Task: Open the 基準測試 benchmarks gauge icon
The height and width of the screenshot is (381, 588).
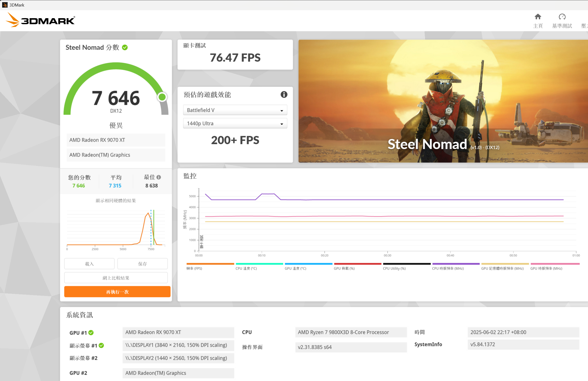Action: 562,17
